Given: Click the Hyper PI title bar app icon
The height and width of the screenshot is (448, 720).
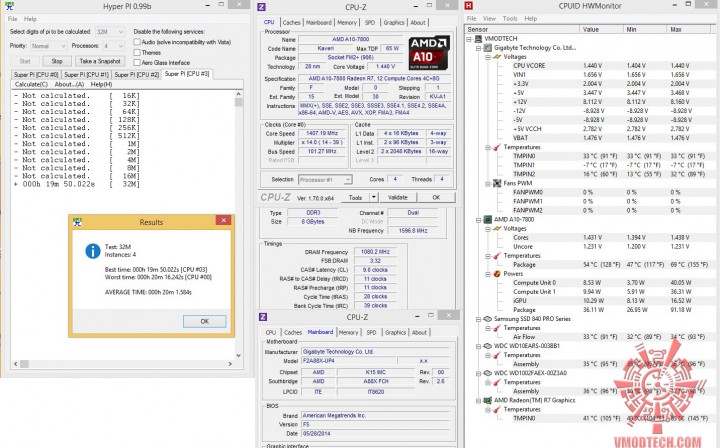Looking at the screenshot, I should click(8, 6).
